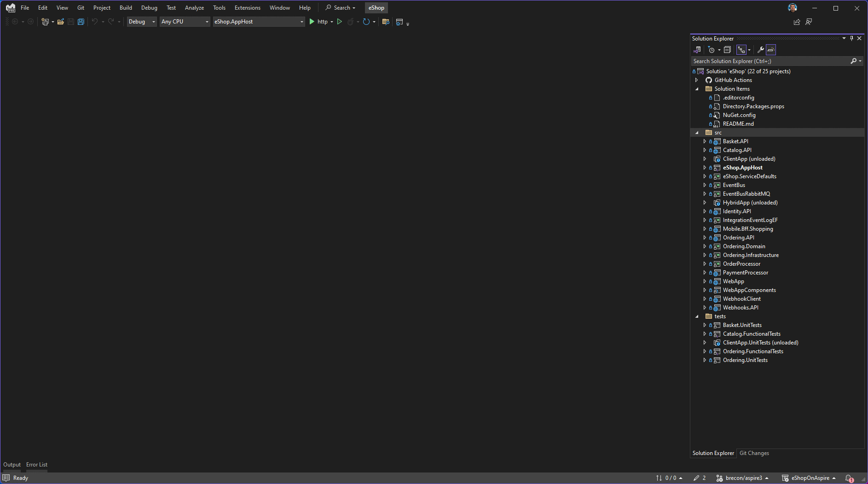The image size is (868, 484).
Task: Click the Save All toolbar icon
Action: pyautogui.click(x=81, y=22)
